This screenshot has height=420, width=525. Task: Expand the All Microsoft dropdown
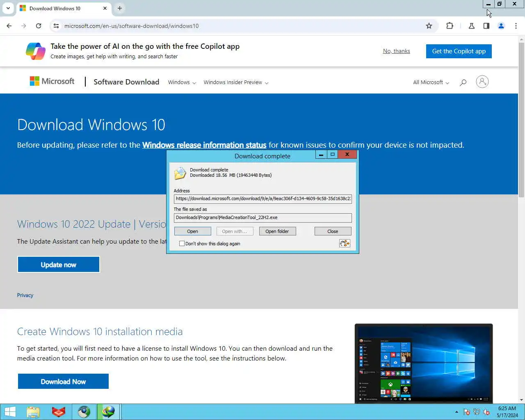click(x=431, y=82)
